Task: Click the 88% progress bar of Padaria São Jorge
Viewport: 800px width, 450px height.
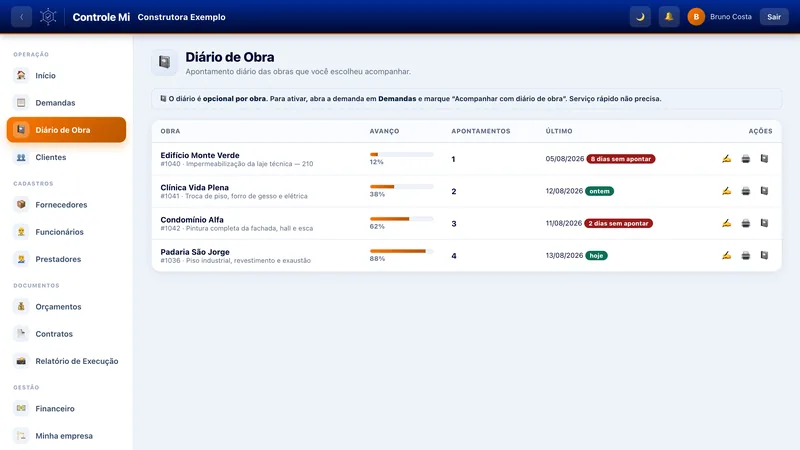Action: click(x=402, y=251)
